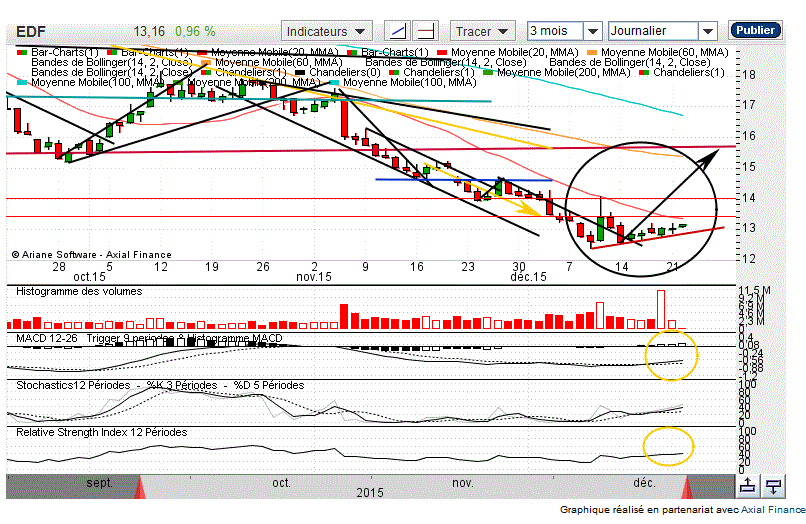Click the timeline area labeled nov.
The width and height of the screenshot is (806, 524).
(x=463, y=483)
